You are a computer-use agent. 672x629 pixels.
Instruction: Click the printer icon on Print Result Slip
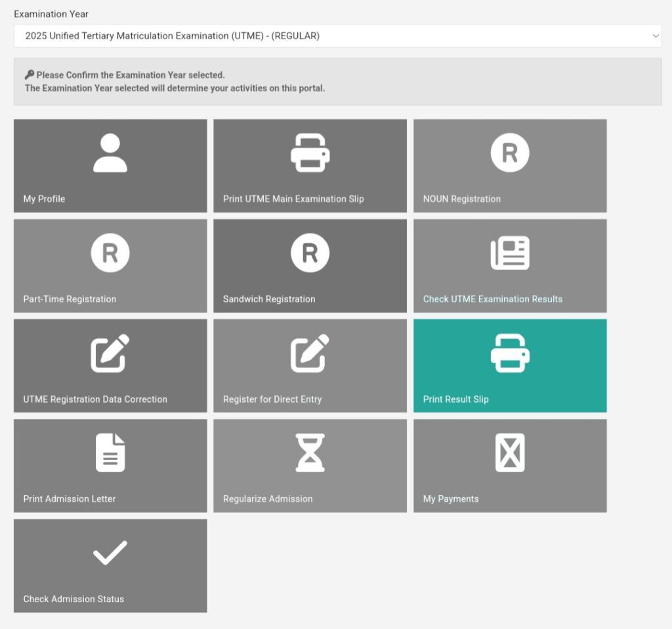coord(510,353)
